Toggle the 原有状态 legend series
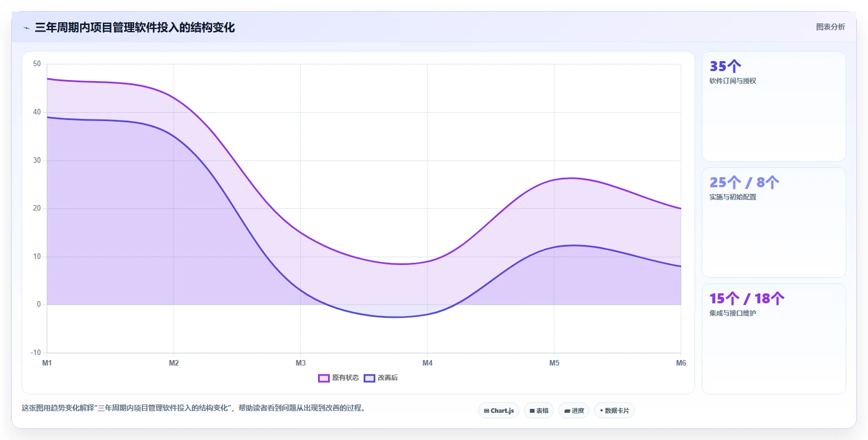 [338, 378]
